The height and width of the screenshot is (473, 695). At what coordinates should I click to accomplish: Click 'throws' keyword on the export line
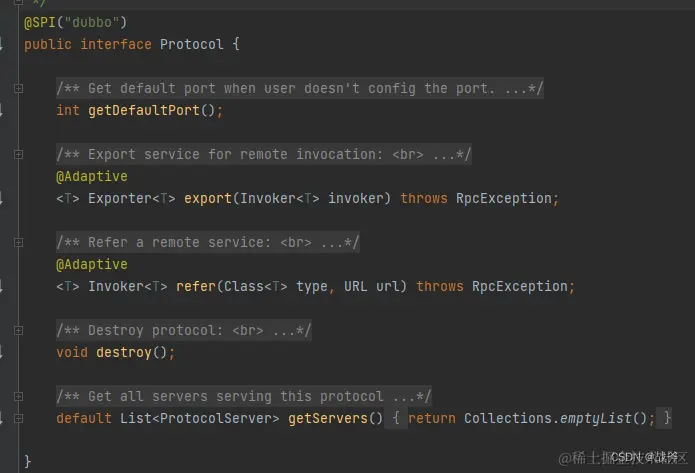424,198
